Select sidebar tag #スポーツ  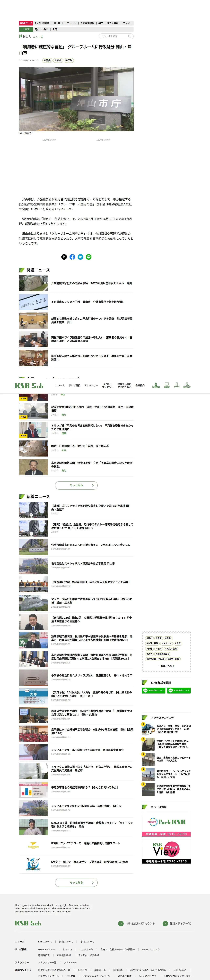tap(166, 643)
